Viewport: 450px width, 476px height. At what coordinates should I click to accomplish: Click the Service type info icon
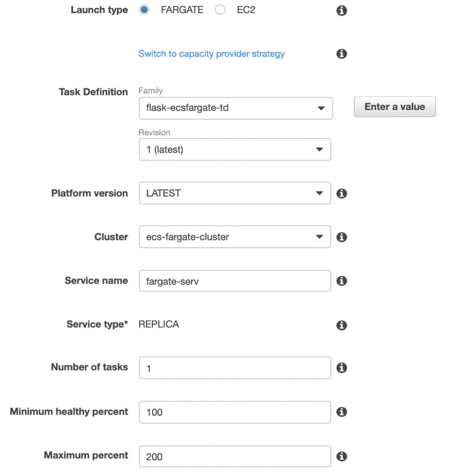point(342,325)
